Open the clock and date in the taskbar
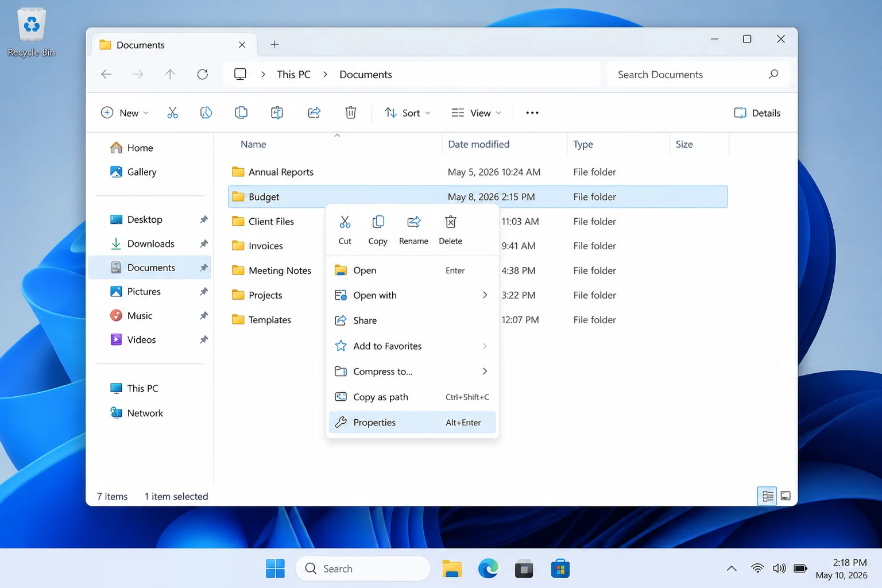This screenshot has height=588, width=882. point(841,568)
